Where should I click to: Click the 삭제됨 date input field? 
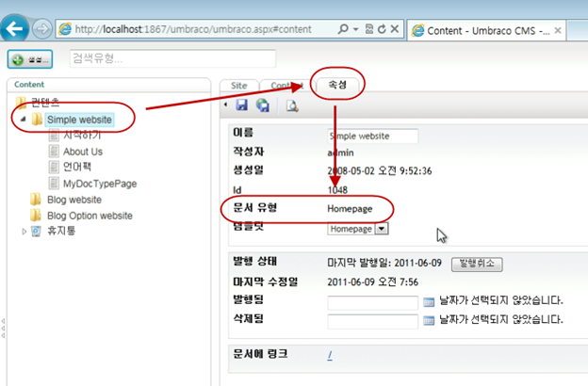click(373, 321)
